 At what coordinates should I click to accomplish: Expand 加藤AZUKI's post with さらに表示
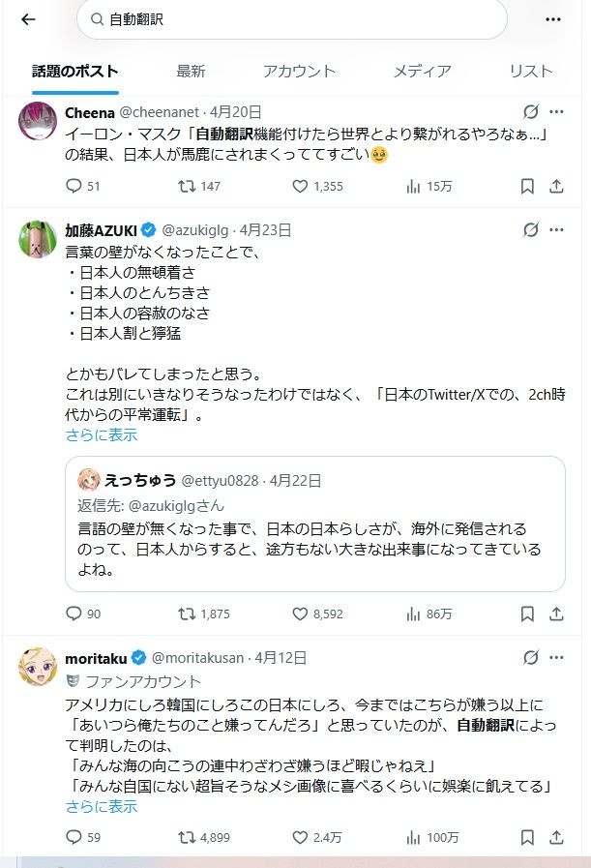click(102, 435)
